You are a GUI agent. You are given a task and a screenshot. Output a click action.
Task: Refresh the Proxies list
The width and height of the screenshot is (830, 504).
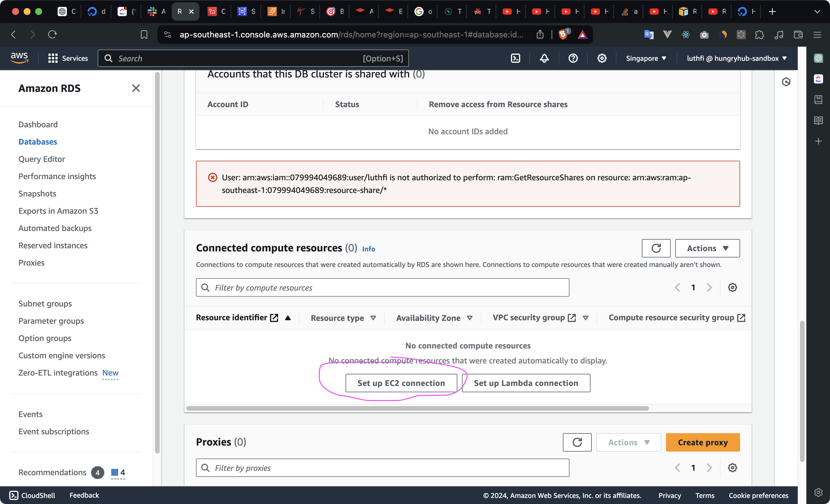577,442
